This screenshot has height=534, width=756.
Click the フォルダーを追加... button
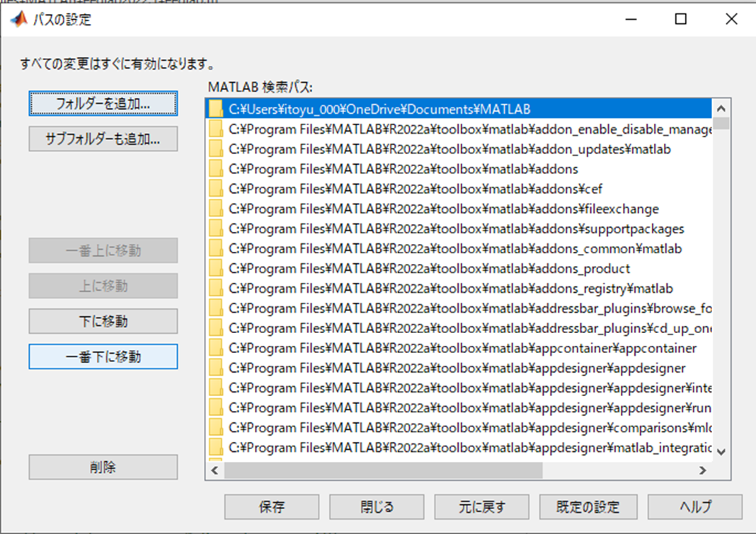[103, 104]
